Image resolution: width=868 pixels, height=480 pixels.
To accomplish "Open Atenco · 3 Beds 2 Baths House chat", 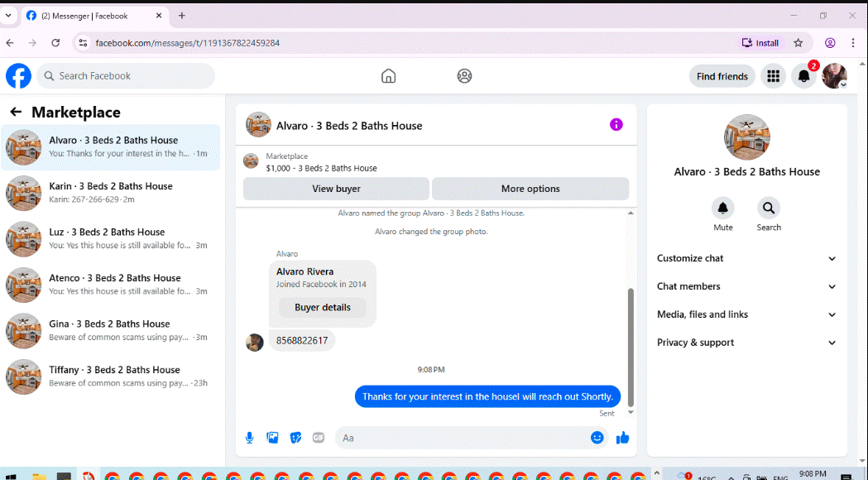I will pos(111,285).
